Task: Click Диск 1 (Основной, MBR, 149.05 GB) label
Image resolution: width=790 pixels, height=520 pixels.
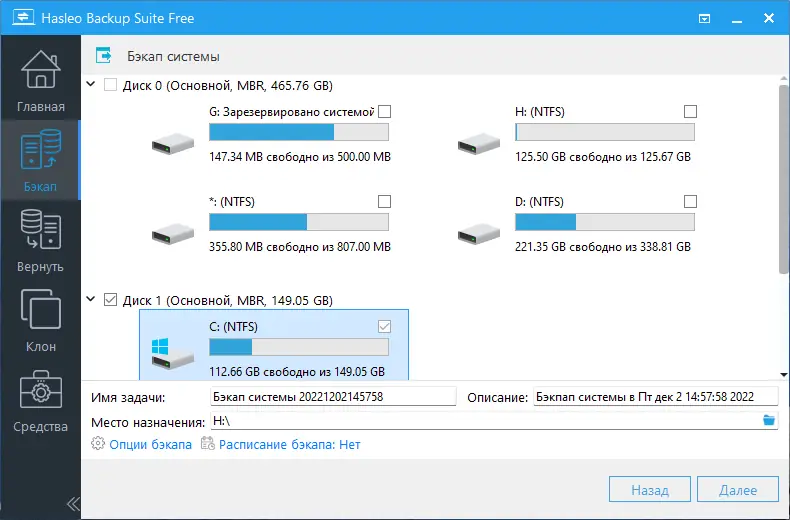Action: 228,301
